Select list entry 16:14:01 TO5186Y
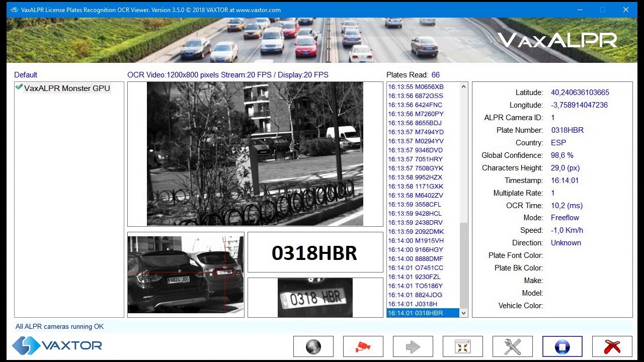The image size is (644, 362). pos(423,286)
